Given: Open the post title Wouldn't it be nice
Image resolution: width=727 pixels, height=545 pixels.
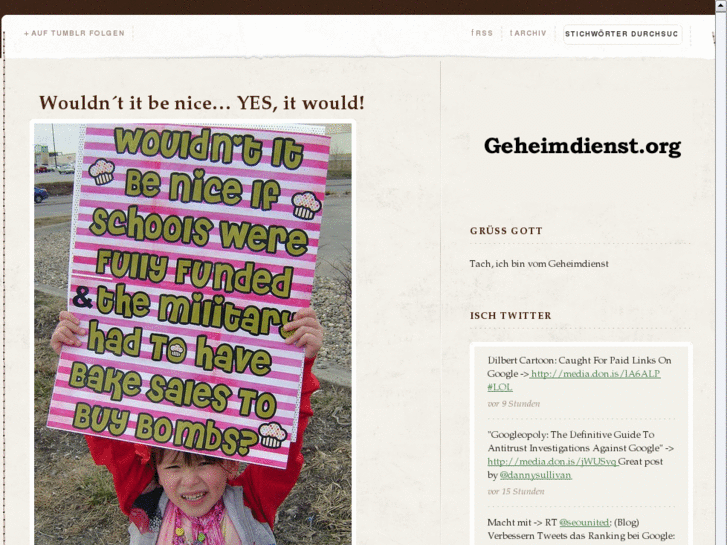Looking at the screenshot, I should pyautogui.click(x=202, y=103).
